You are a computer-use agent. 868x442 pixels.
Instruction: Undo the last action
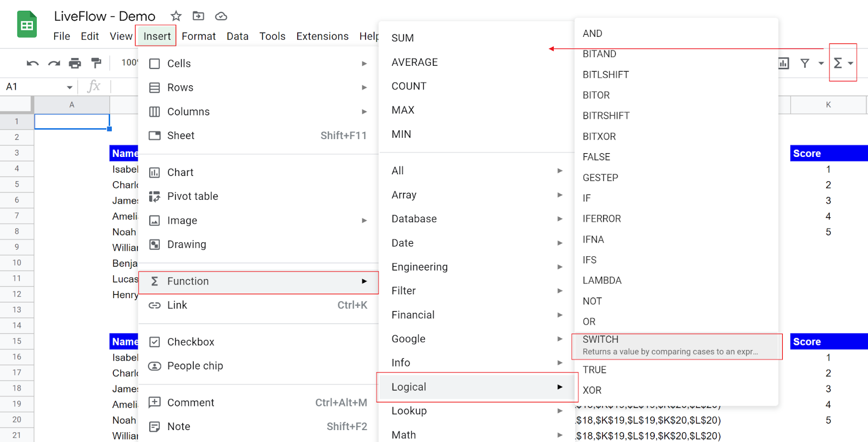coord(33,64)
